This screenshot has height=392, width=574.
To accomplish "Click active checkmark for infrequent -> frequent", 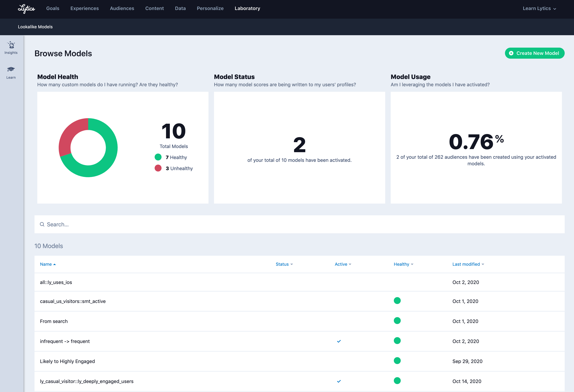I will click(x=339, y=341).
